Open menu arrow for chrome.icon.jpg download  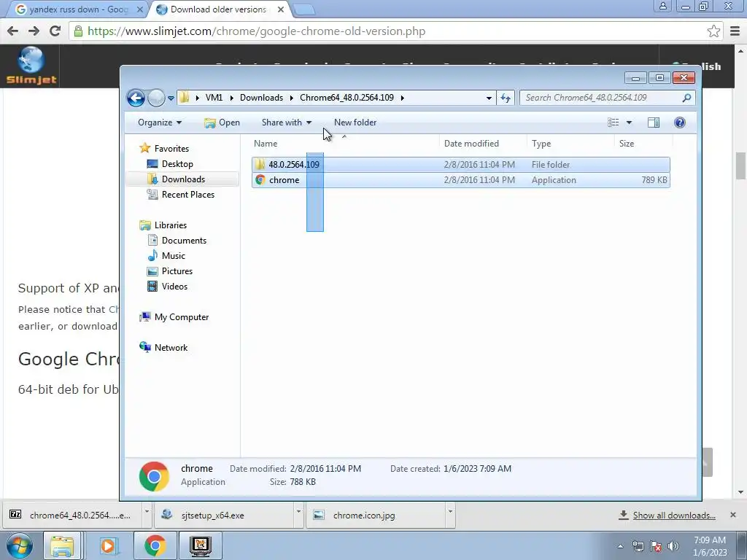[449, 512]
